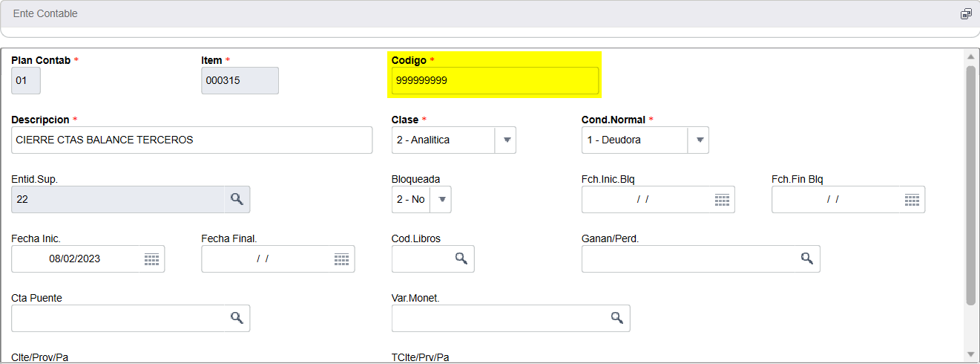Open calendar for Fch.Fin Blq date
The image size is (980, 364).
coord(912,200)
